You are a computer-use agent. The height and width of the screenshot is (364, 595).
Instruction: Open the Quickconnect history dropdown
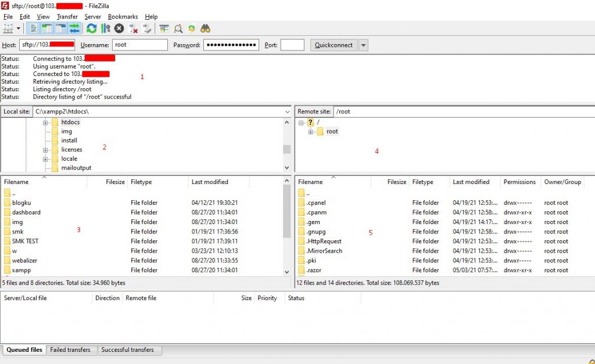(363, 45)
